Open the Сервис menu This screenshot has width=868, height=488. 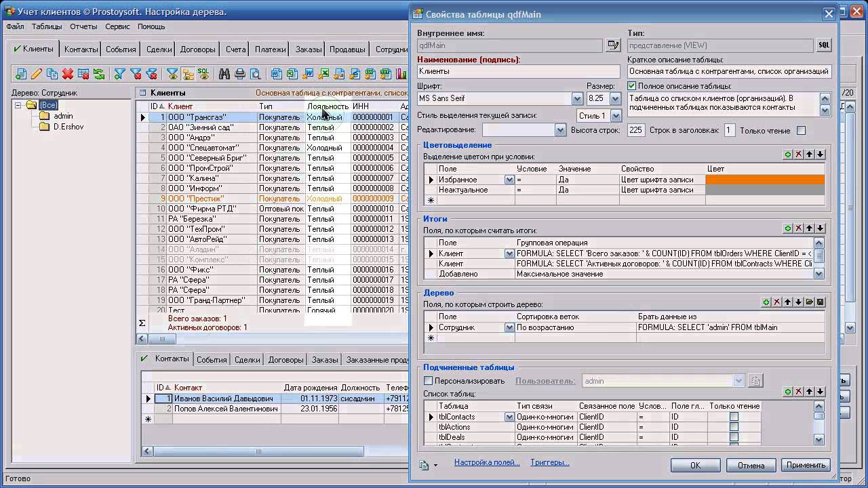[117, 26]
